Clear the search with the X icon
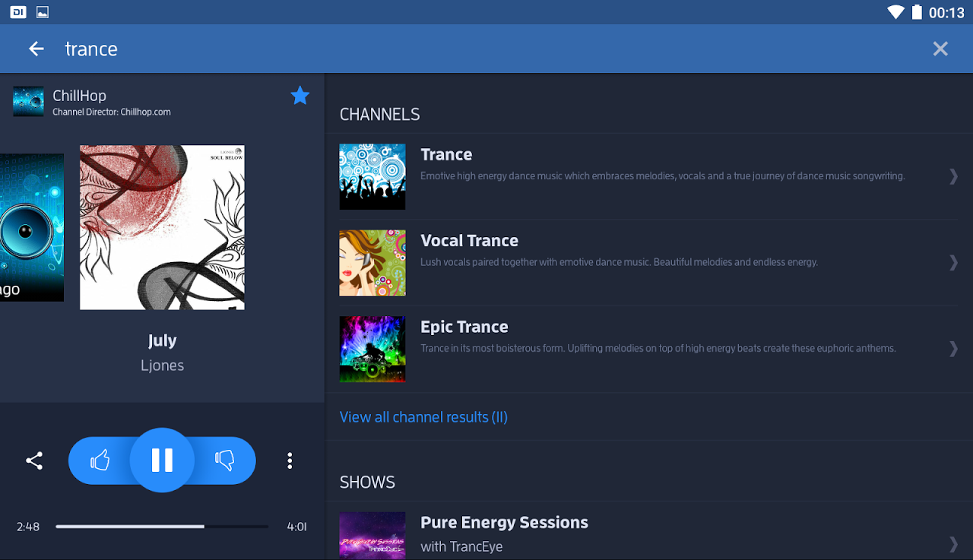This screenshot has height=560, width=973. pos(940,49)
